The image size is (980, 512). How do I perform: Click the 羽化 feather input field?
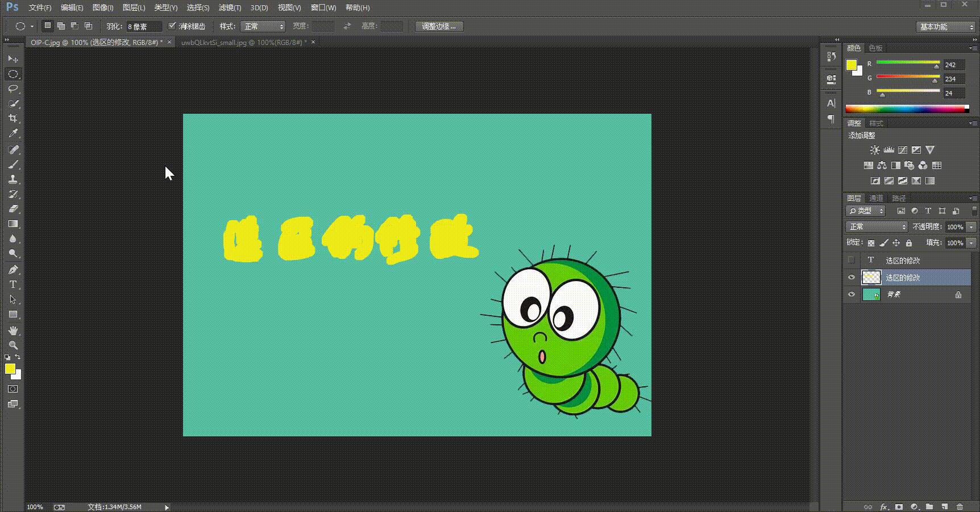click(x=143, y=27)
